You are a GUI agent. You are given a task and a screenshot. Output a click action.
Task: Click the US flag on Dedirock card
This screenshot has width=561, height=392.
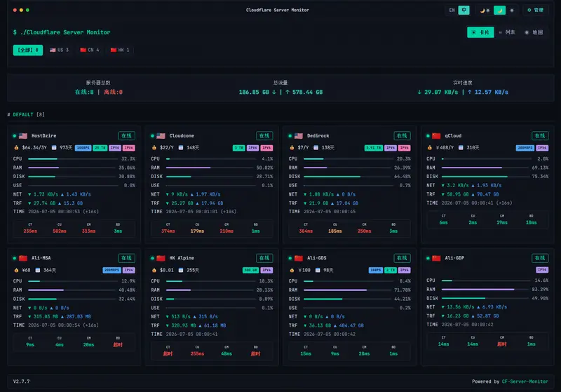tap(299, 136)
